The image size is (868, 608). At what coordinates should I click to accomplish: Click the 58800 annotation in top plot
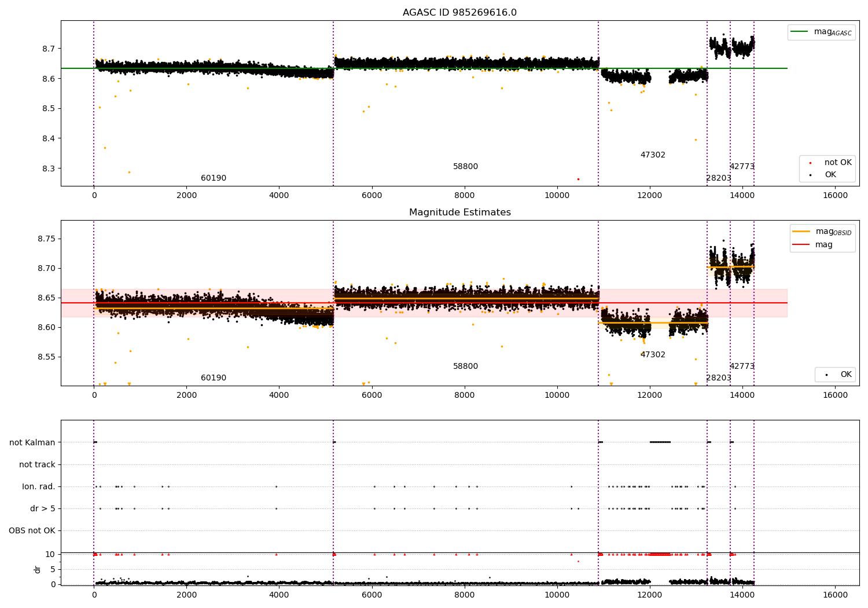pyautogui.click(x=465, y=167)
